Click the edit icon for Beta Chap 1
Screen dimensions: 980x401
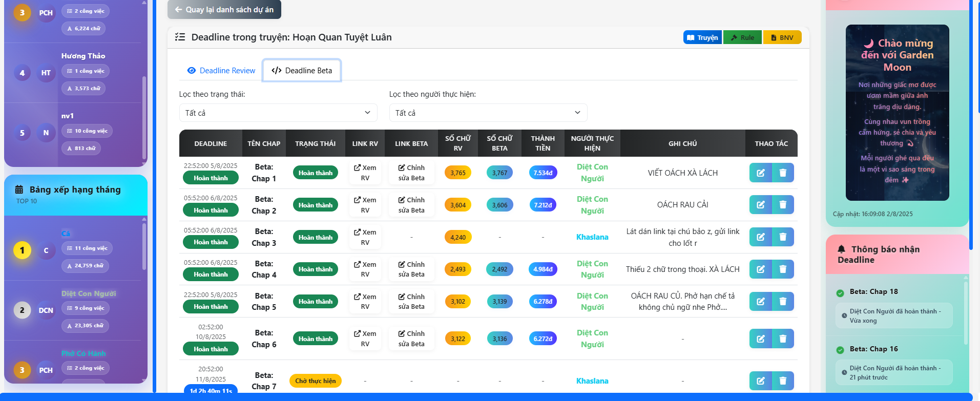tap(760, 173)
